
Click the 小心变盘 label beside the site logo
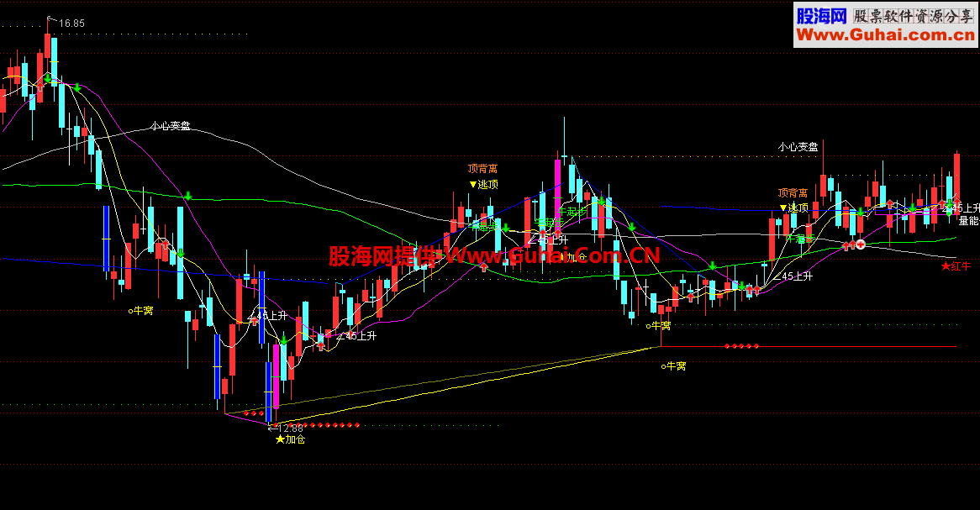tap(798, 147)
